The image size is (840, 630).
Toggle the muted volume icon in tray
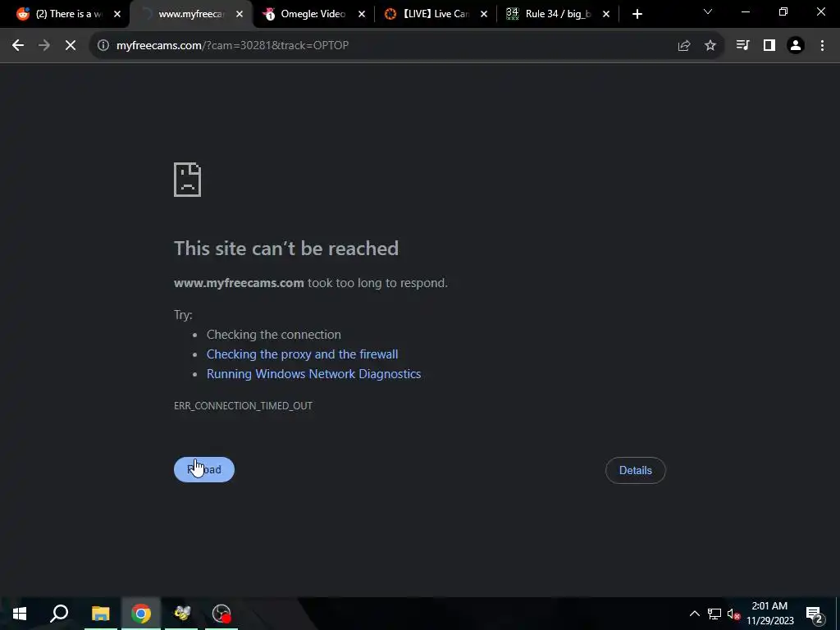tap(733, 614)
